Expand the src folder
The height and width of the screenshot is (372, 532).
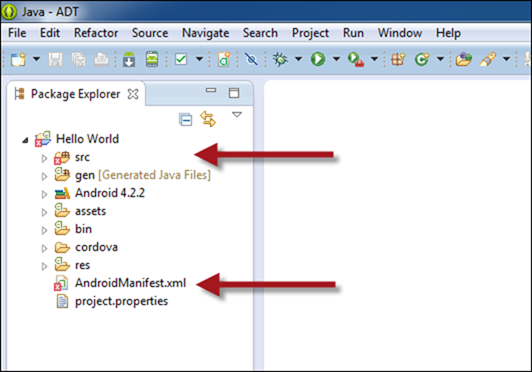click(44, 158)
